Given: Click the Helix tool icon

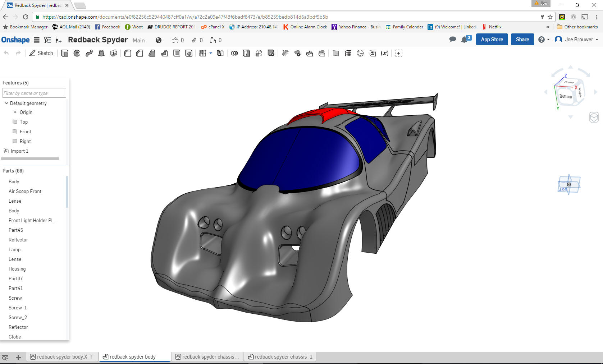Looking at the screenshot, I should click(348, 53).
